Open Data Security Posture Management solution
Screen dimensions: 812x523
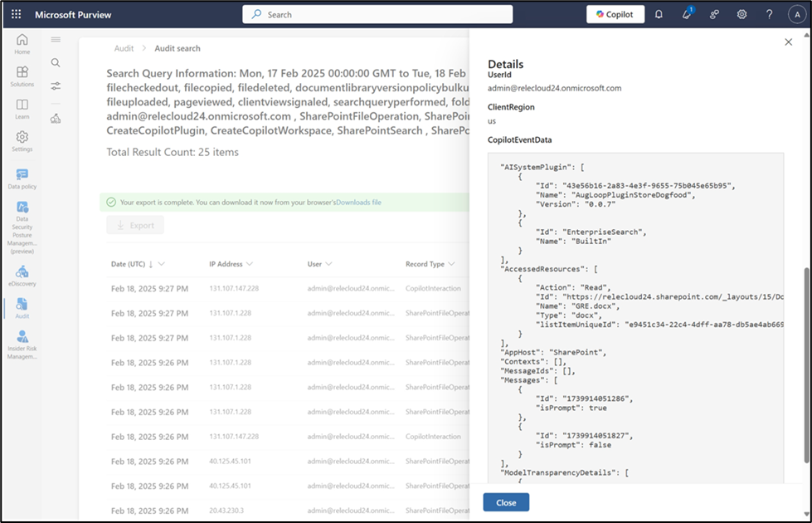[22, 227]
